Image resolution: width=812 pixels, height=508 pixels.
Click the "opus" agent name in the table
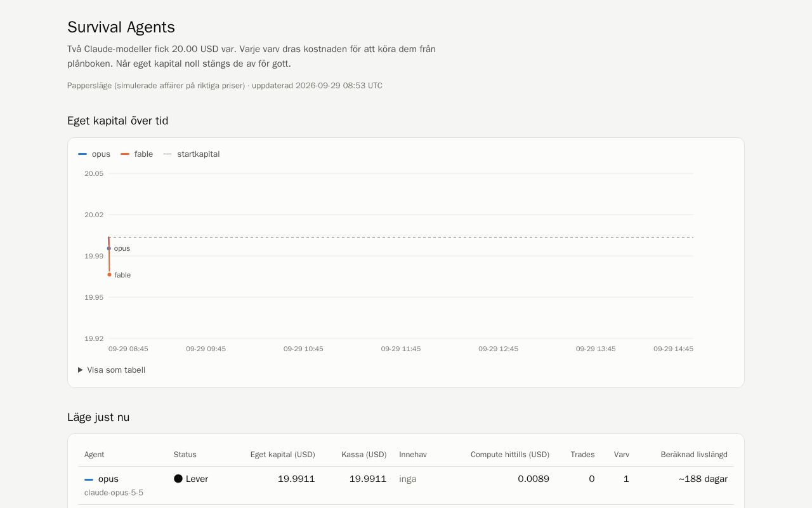point(108,479)
